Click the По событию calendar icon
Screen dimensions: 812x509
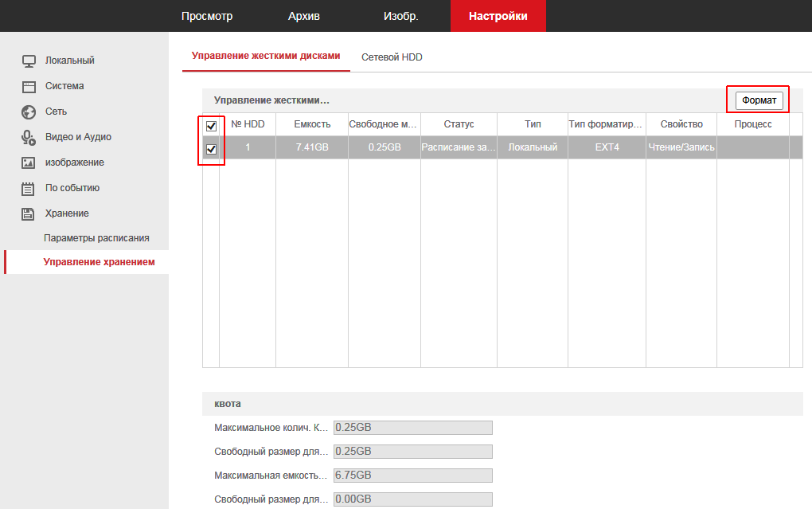click(29, 189)
